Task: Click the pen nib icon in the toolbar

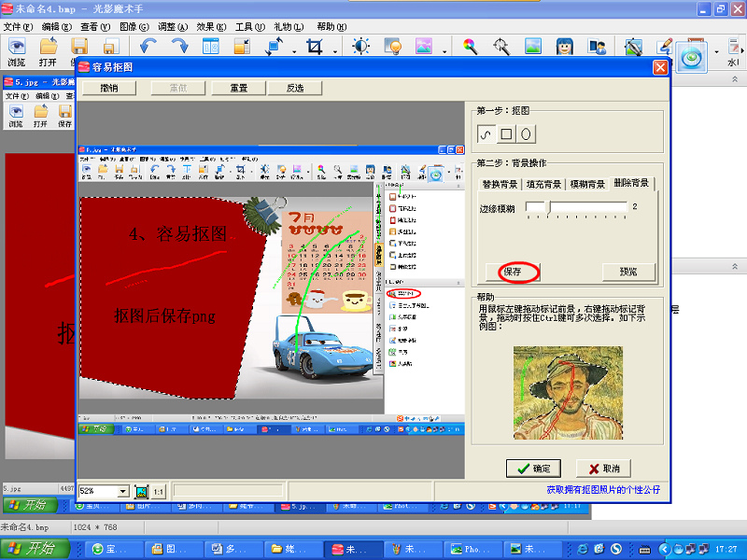Action: (x=634, y=47)
